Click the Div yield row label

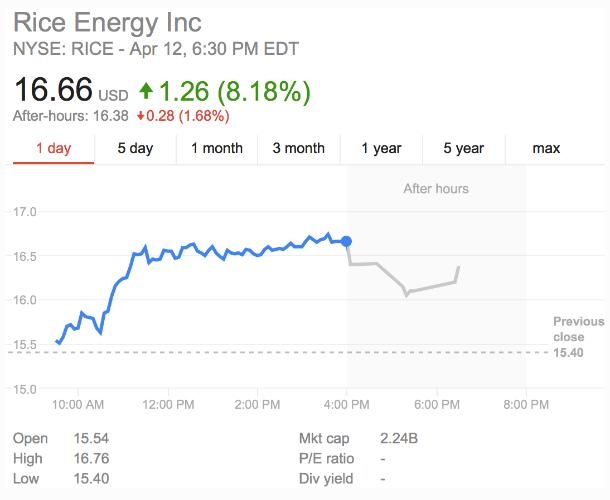(327, 479)
